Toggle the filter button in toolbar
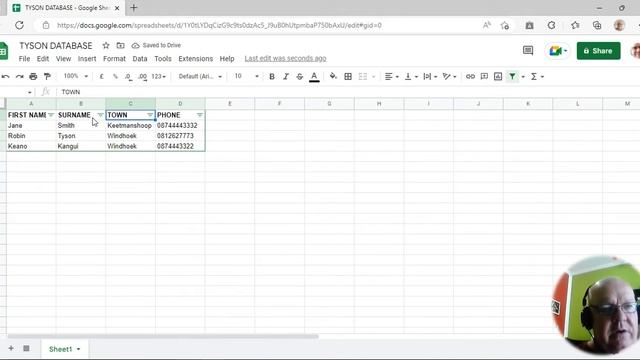This screenshot has height=360, width=640. coord(512,76)
